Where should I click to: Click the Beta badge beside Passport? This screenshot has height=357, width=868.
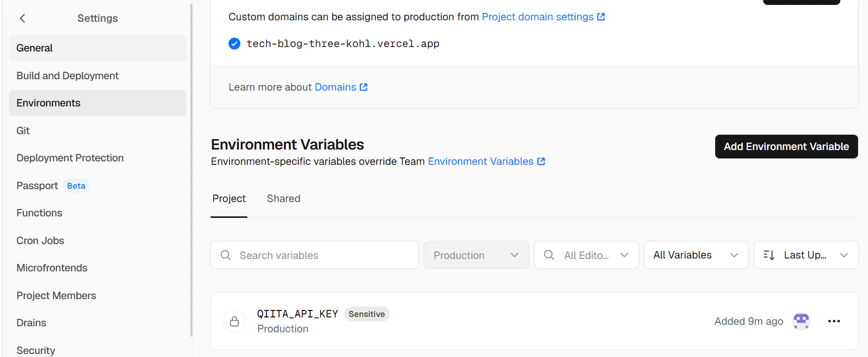(x=76, y=186)
